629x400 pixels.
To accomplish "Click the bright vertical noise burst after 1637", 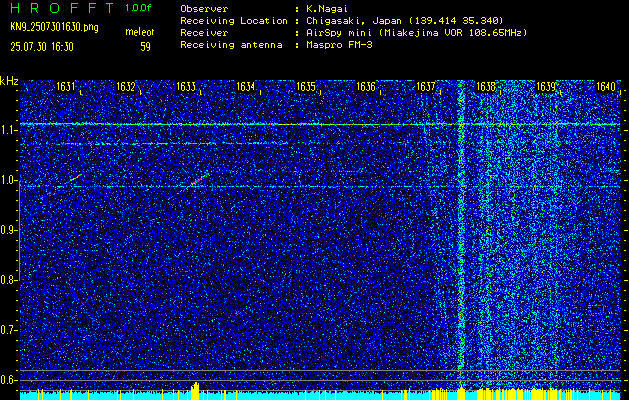I will pyautogui.click(x=461, y=233).
